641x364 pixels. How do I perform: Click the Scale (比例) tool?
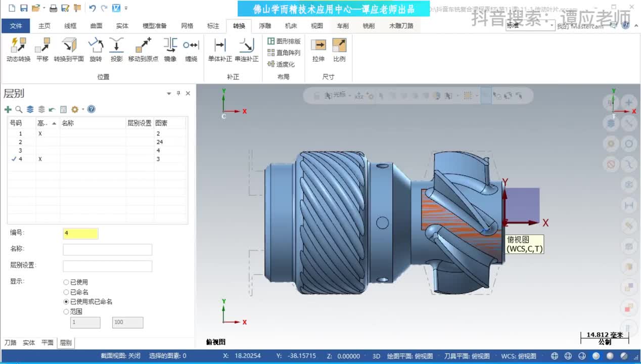[339, 50]
